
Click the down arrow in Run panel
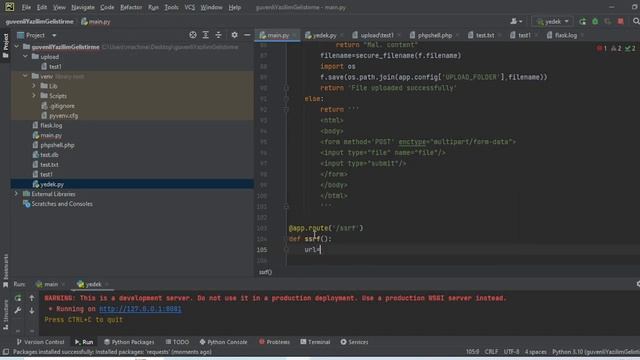pos(32,311)
